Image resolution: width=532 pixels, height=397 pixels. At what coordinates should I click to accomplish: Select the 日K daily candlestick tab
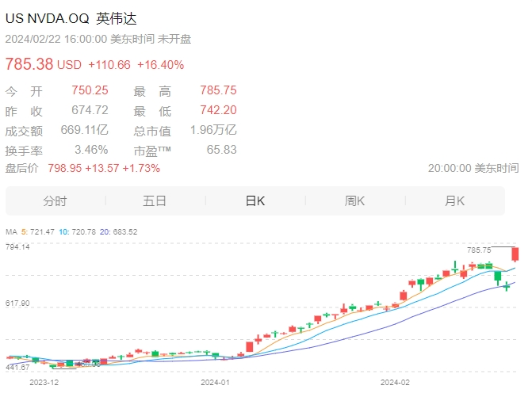coord(255,201)
